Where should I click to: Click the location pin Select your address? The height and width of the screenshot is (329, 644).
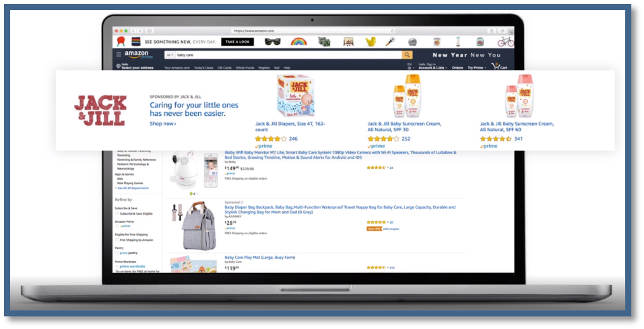(135, 66)
